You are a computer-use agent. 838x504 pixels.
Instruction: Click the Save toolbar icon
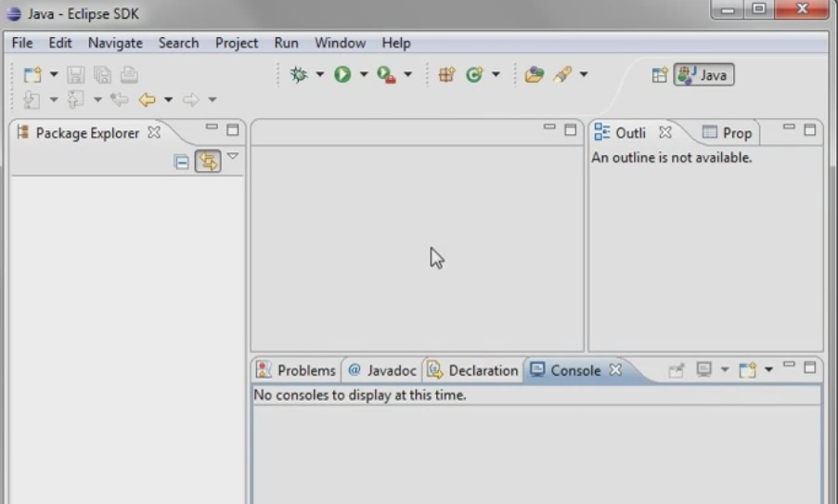pyautogui.click(x=75, y=74)
